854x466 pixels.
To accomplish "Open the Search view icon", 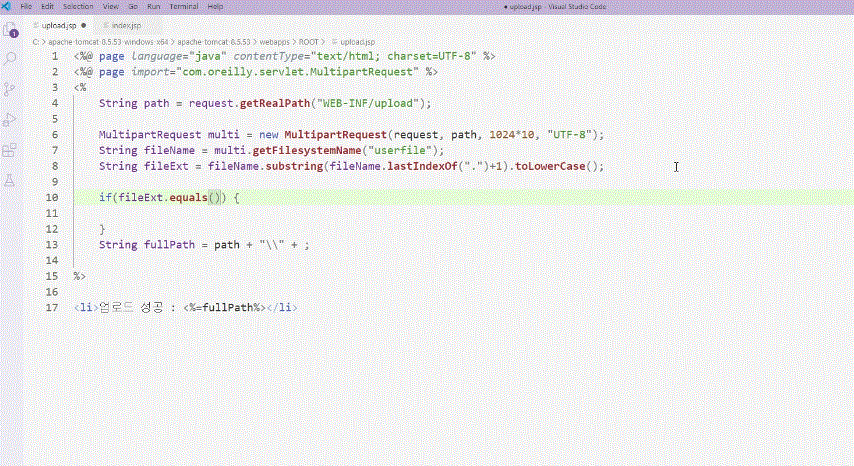I will point(10,59).
